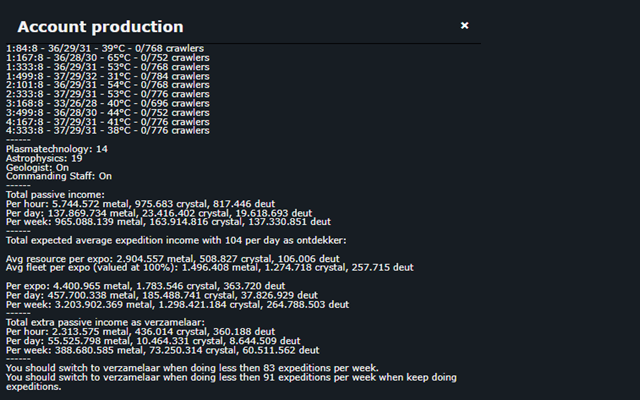Select the 2:101:8 planet line
Screen dimensions: 640x400
pos(108,85)
